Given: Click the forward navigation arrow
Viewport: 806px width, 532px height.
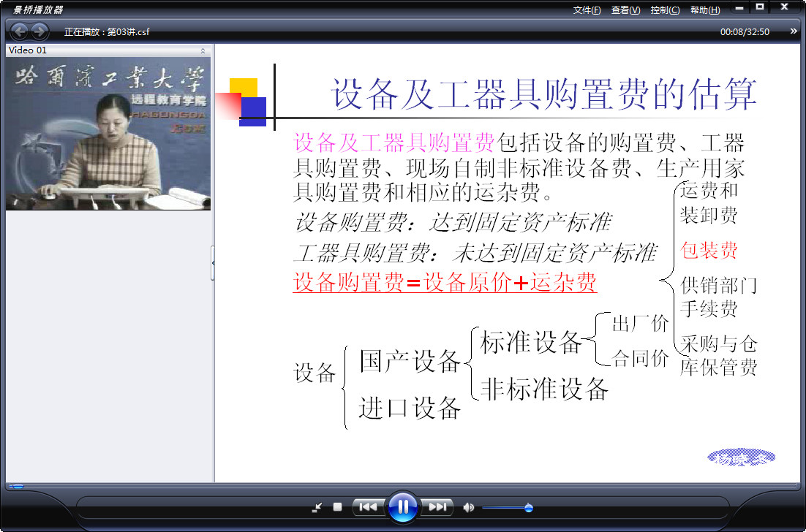Looking at the screenshot, I should [39, 31].
